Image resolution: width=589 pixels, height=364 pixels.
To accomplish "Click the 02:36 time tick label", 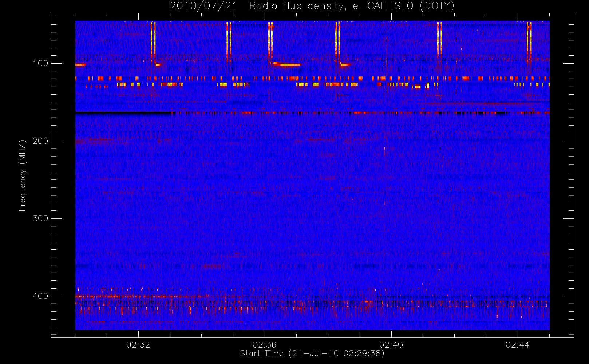I will click(265, 345).
